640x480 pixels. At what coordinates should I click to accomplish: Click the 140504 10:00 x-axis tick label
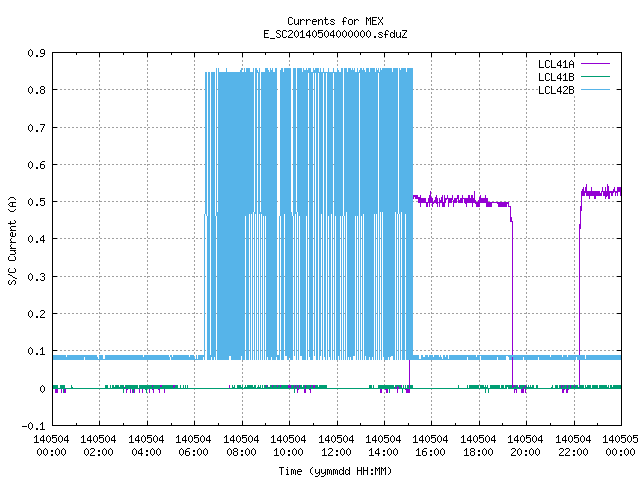[x=288, y=446]
